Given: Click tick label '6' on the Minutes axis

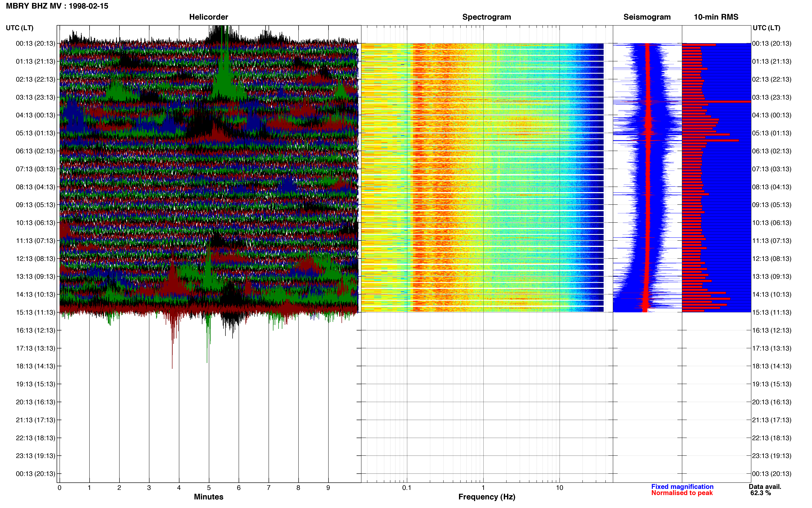Looking at the screenshot, I should click(239, 487).
